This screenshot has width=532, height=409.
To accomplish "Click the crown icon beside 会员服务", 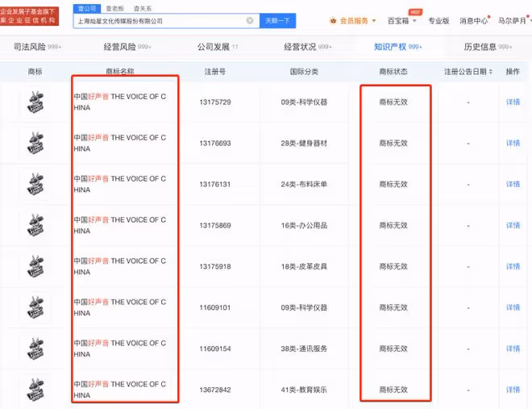I will point(333,21).
